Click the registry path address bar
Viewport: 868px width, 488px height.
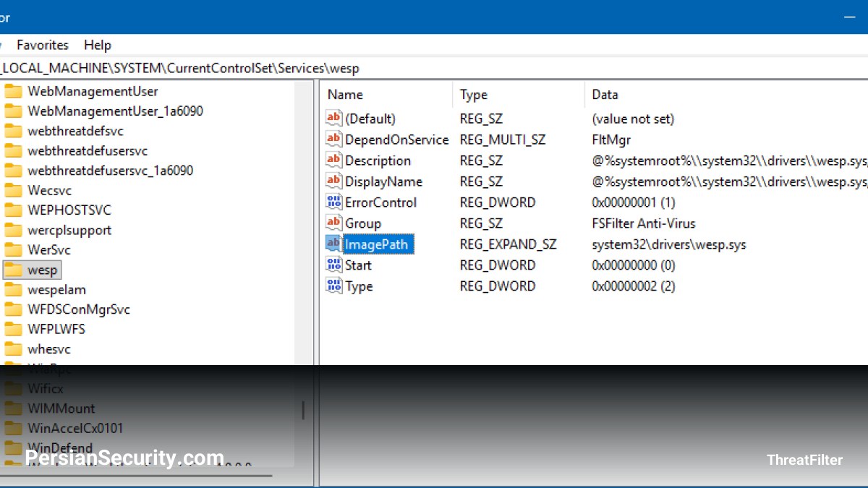(x=434, y=69)
